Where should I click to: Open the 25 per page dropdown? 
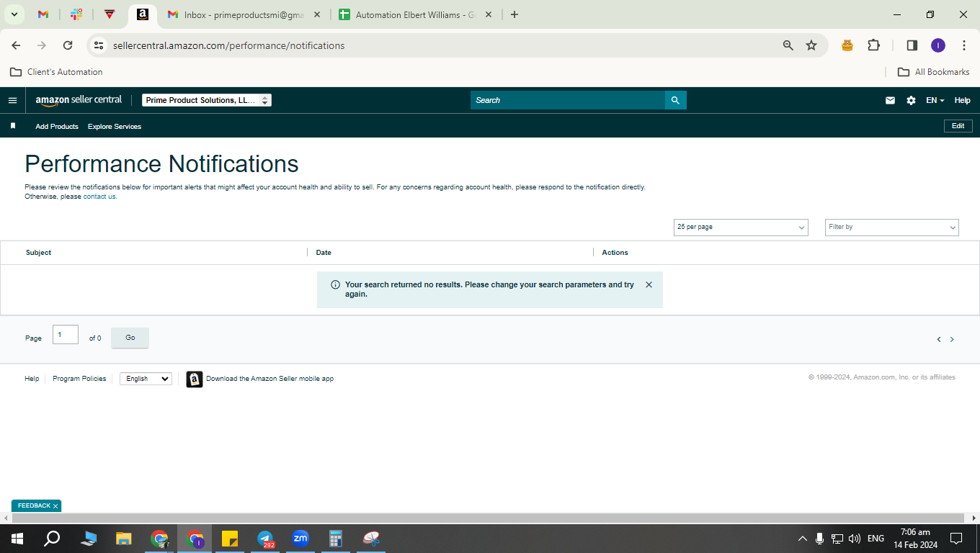741,227
